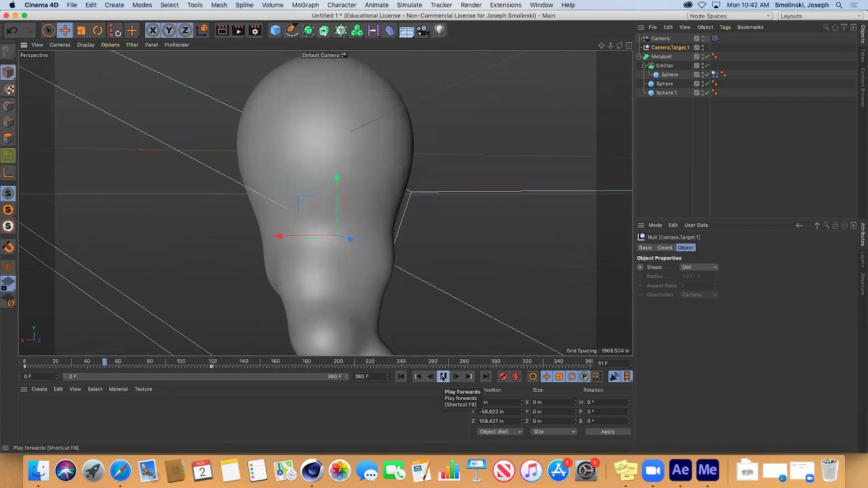Open the Node Spaces dropdown
The height and width of the screenshot is (488, 868).
pos(730,16)
